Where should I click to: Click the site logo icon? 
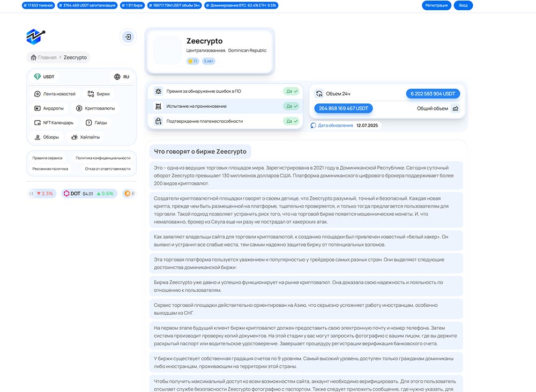point(35,36)
